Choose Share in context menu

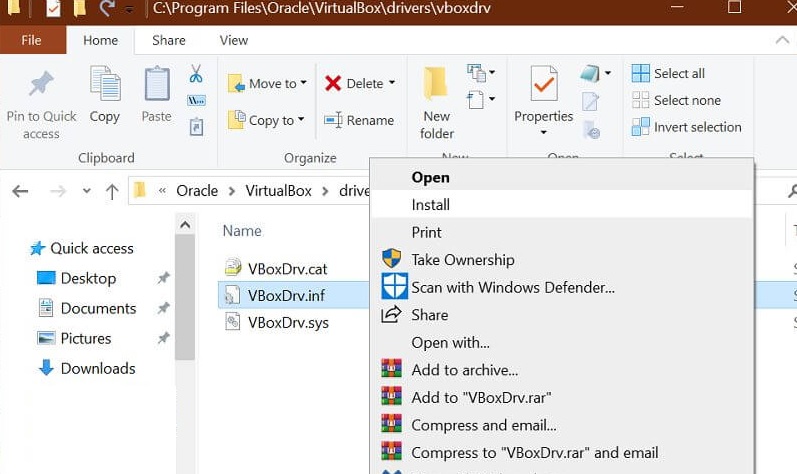(x=562, y=315)
